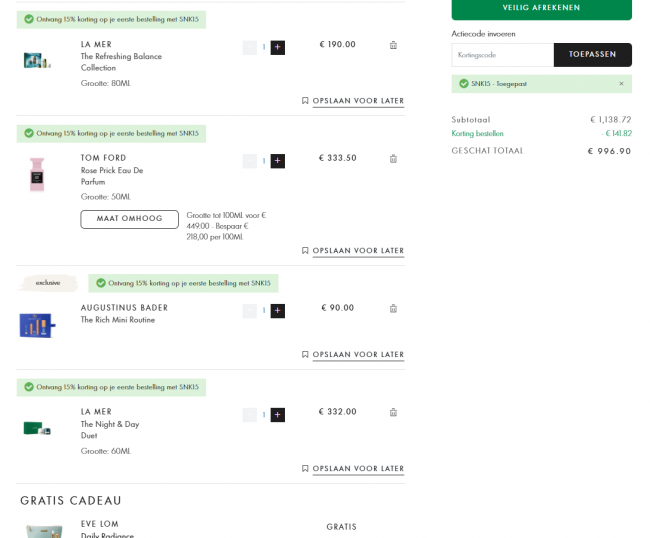Open Tom Ford Rose Prick product thumbnail

coord(37,174)
